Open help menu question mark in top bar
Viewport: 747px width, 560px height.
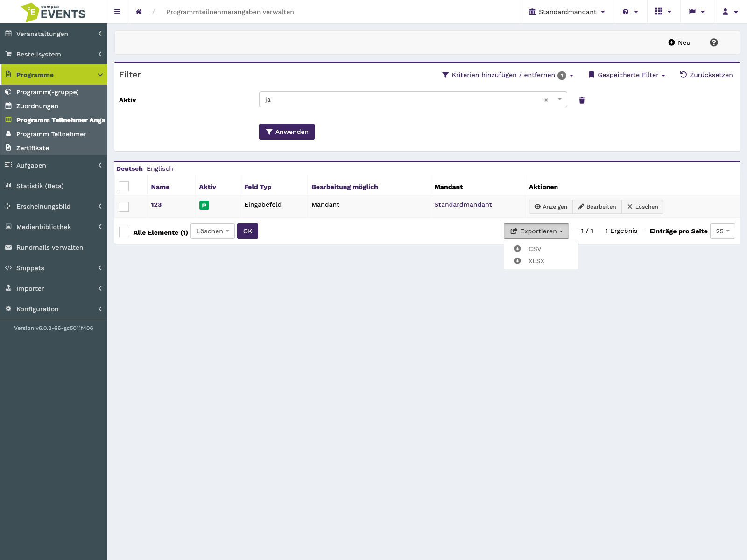[x=630, y=12]
